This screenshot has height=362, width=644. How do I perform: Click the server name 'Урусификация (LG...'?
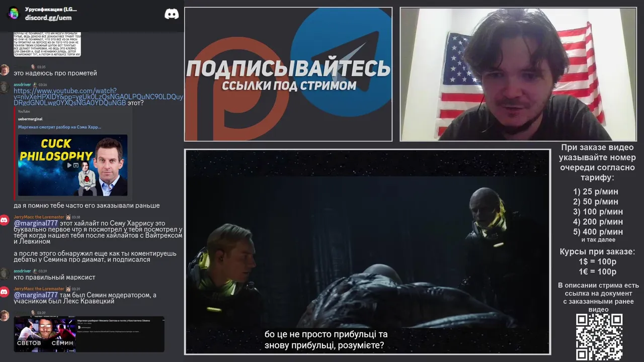[x=51, y=10]
